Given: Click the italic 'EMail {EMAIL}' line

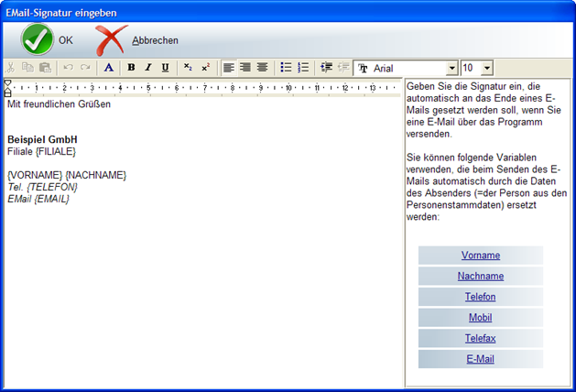Looking at the screenshot, I should pos(38,199).
